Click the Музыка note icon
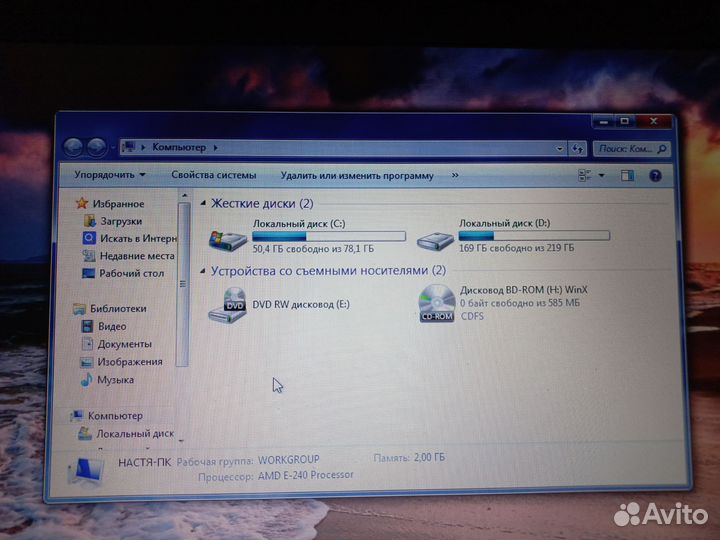This screenshot has width=720, height=540. (x=86, y=380)
